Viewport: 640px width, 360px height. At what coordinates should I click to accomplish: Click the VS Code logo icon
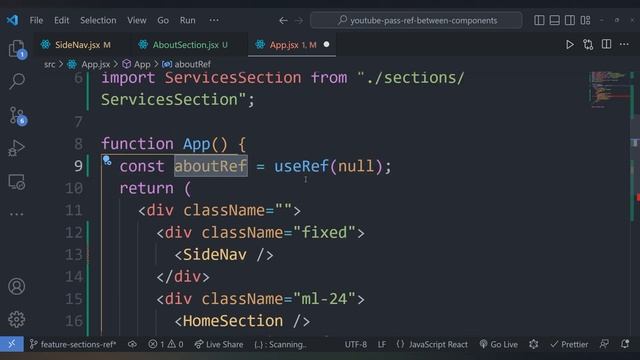click(12, 20)
